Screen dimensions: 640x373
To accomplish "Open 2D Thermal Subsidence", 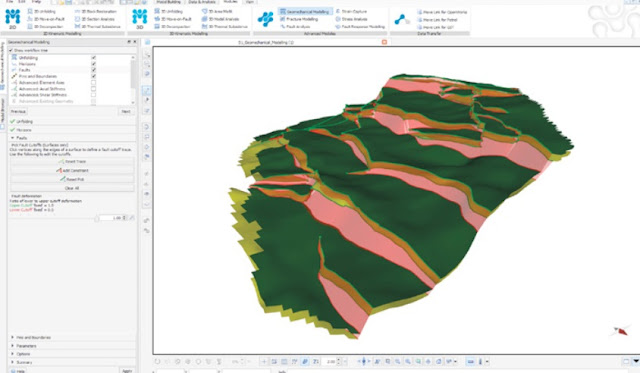I will point(98,27).
